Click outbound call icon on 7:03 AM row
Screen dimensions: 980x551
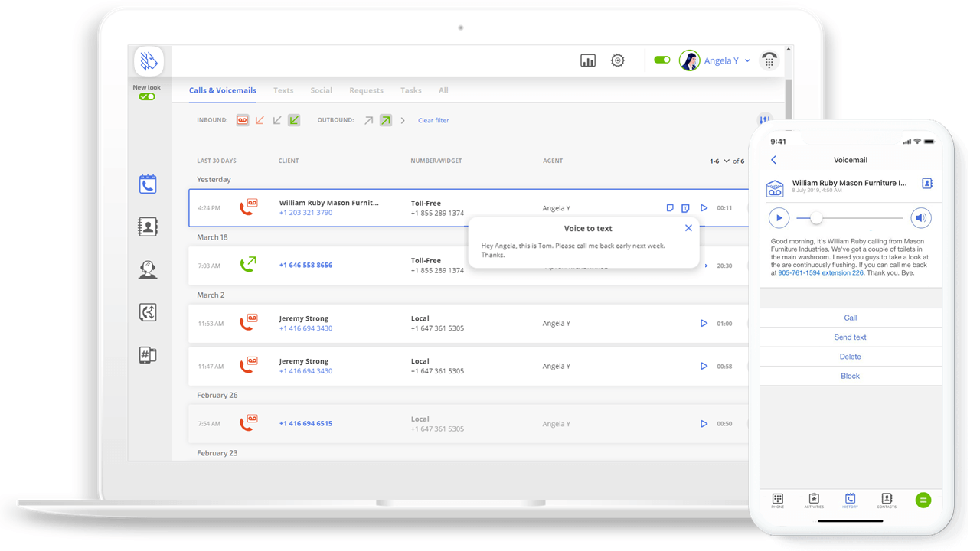point(247,265)
